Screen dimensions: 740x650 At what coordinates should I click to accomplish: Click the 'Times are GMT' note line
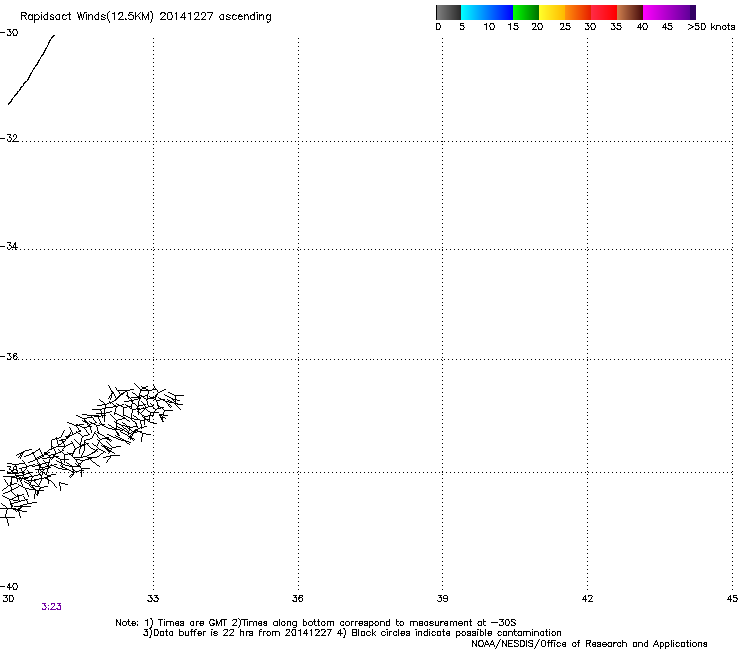315,623
